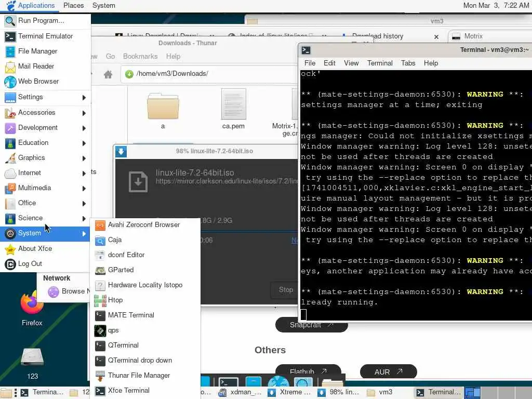Launch QTerminal drop down

(x=145, y=361)
